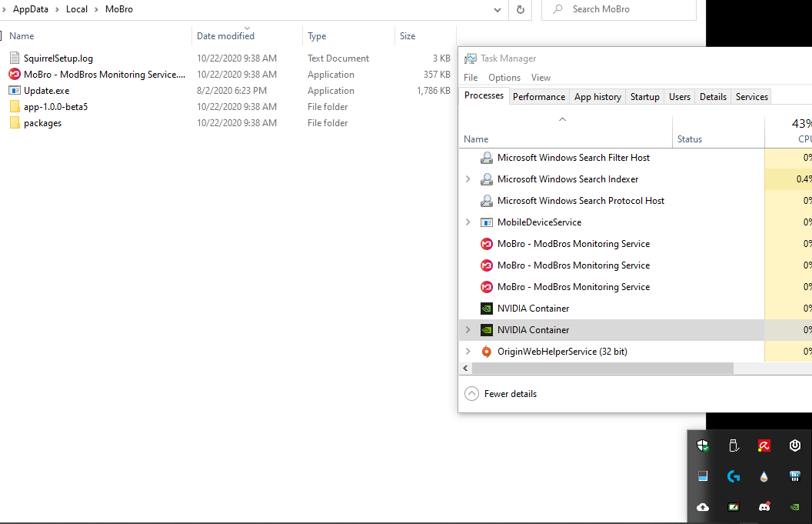Select the Processes tab

[x=484, y=95]
